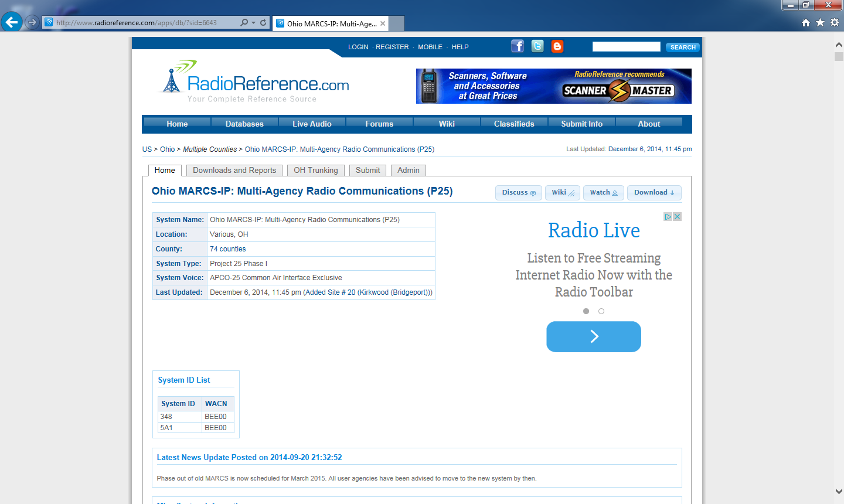This screenshot has height=504, width=844.
Task: Open browser Tools gear icon
Action: click(x=835, y=22)
